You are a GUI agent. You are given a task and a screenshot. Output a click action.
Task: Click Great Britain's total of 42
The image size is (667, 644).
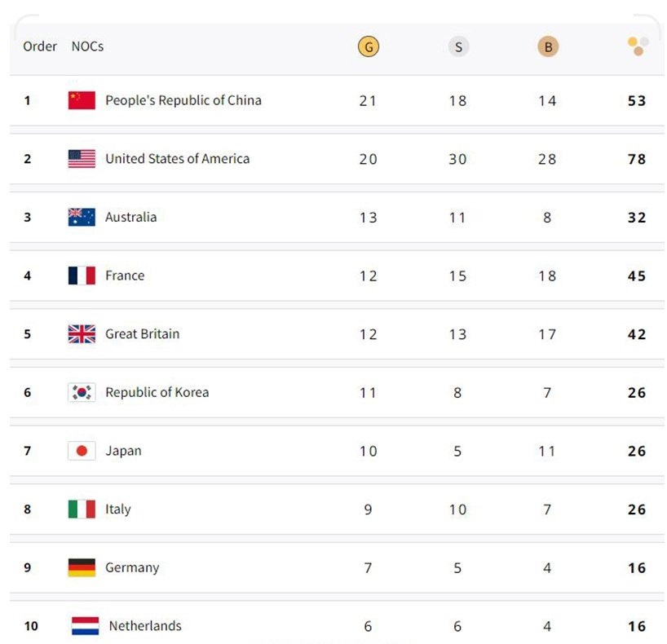pos(637,334)
